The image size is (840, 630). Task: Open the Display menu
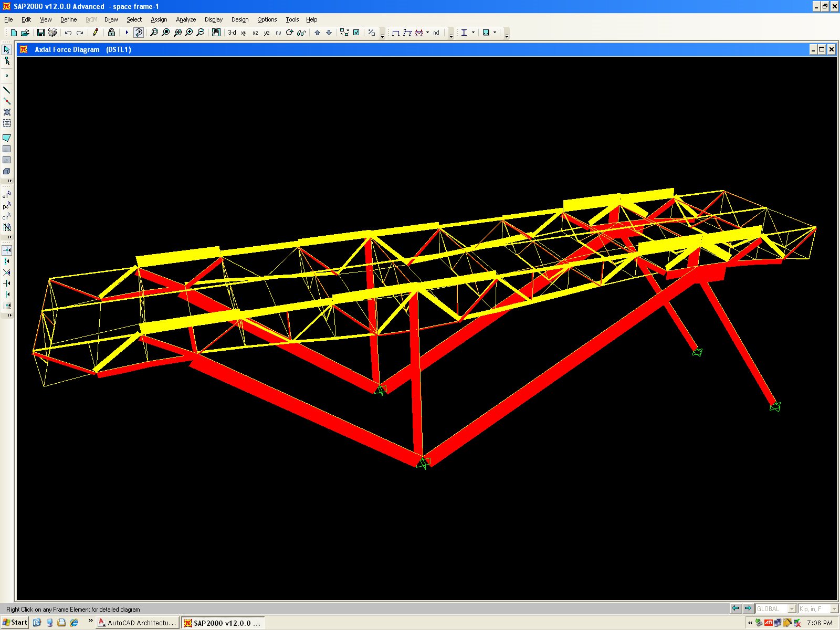coord(214,19)
